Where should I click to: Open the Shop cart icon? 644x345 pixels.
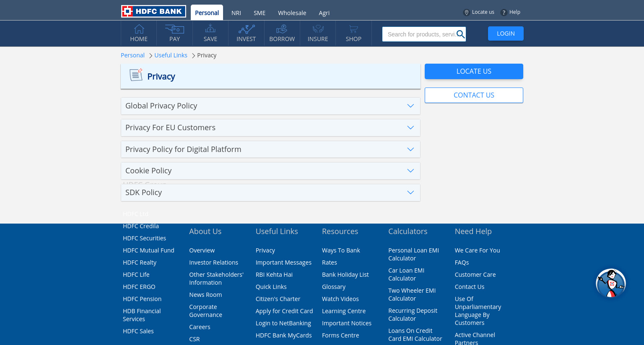(x=353, y=29)
